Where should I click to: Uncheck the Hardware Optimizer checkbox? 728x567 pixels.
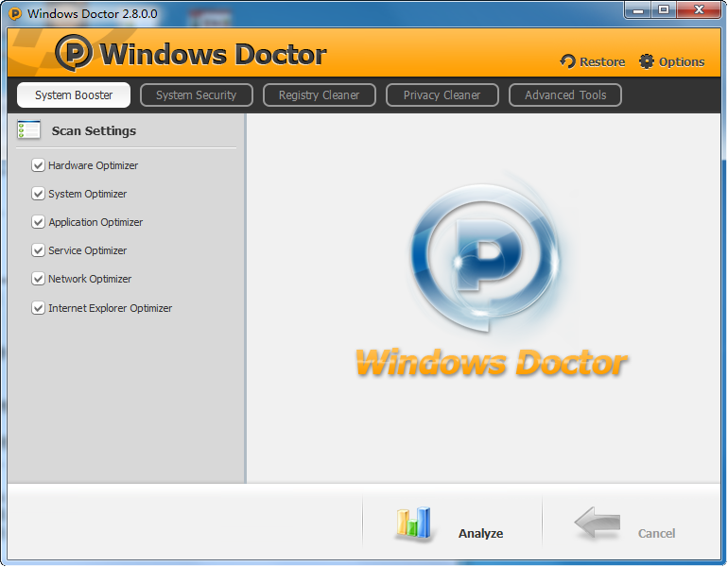(x=39, y=165)
